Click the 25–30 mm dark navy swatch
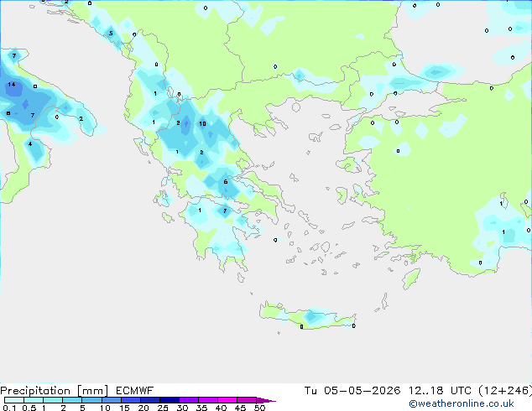The width and height of the screenshot is (532, 411). [x=169, y=400]
